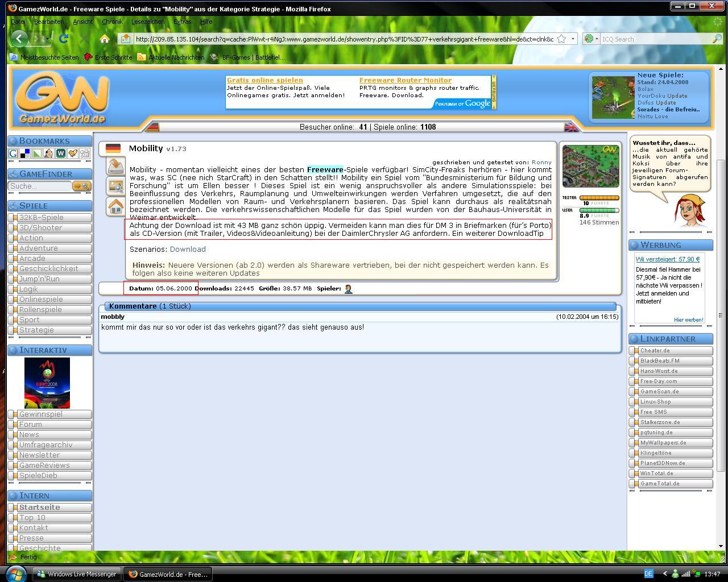
Task: Open the Top 10 page
Action: (51, 518)
